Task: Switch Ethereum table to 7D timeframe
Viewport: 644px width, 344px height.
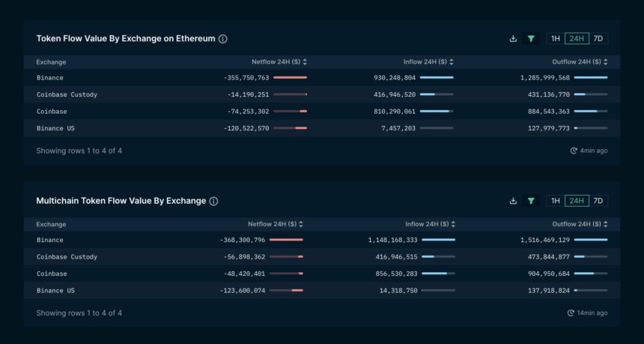Action: [598, 38]
